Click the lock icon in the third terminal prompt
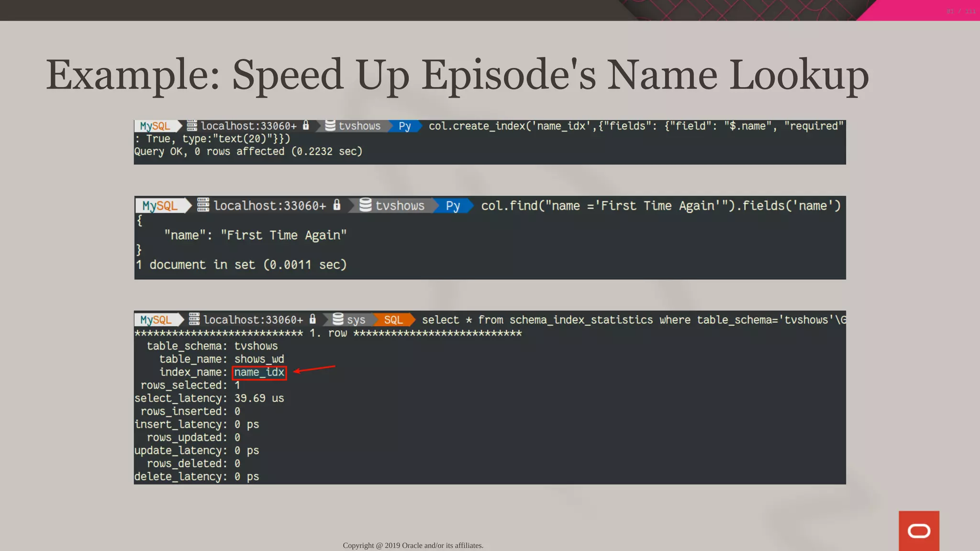The height and width of the screenshot is (551, 980). click(312, 319)
